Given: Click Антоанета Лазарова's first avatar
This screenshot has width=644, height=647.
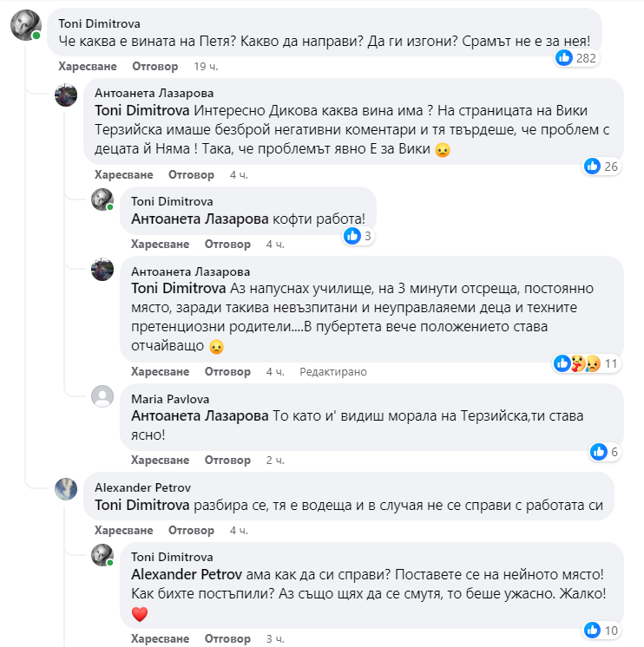Looking at the screenshot, I should pyautogui.click(x=66, y=95).
